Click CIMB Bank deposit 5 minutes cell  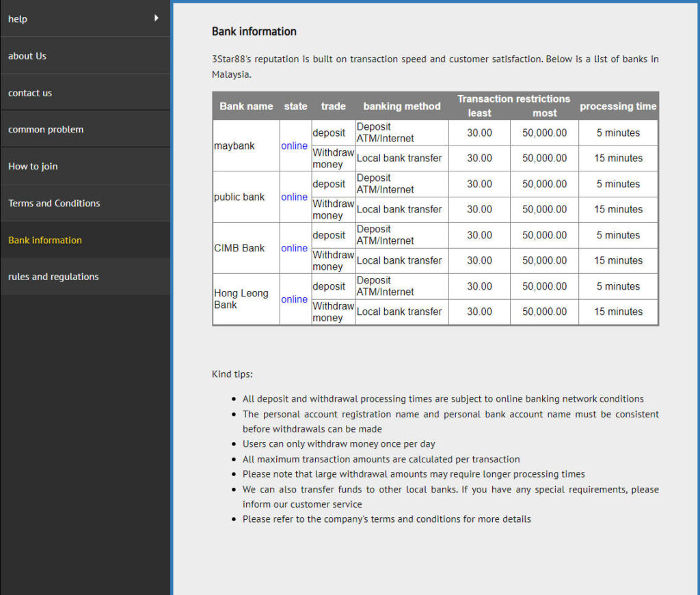click(618, 235)
